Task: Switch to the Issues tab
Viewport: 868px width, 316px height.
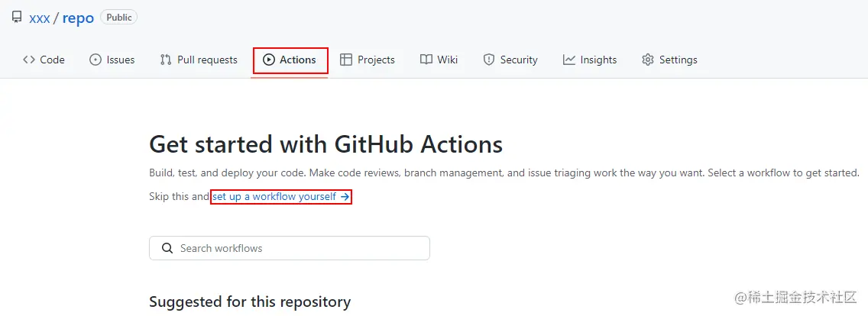Action: point(112,60)
